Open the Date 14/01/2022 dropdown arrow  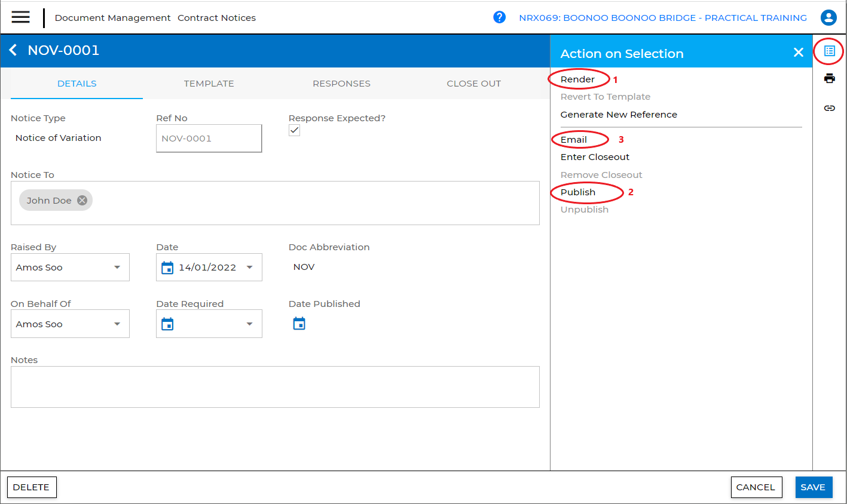249,267
